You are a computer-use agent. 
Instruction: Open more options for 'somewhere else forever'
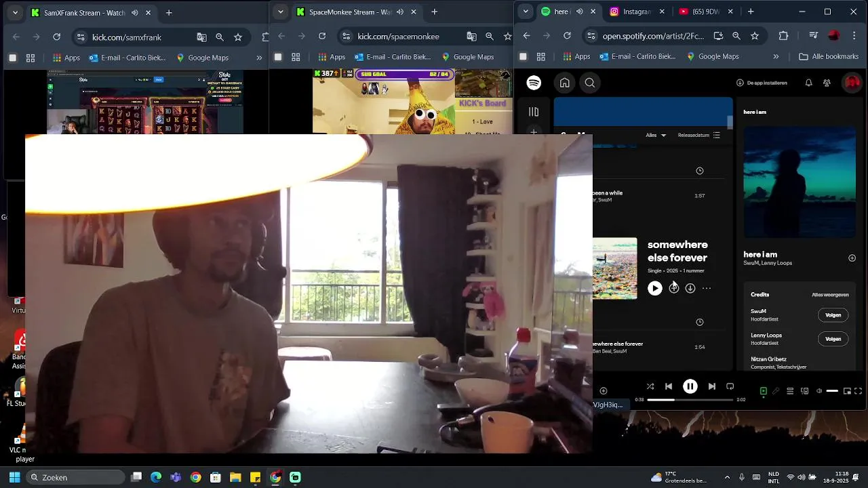click(706, 288)
